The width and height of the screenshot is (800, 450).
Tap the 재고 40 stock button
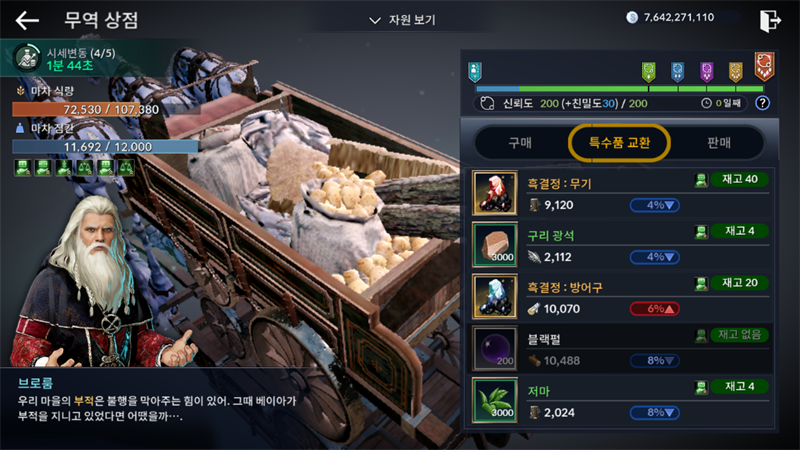pyautogui.click(x=739, y=179)
